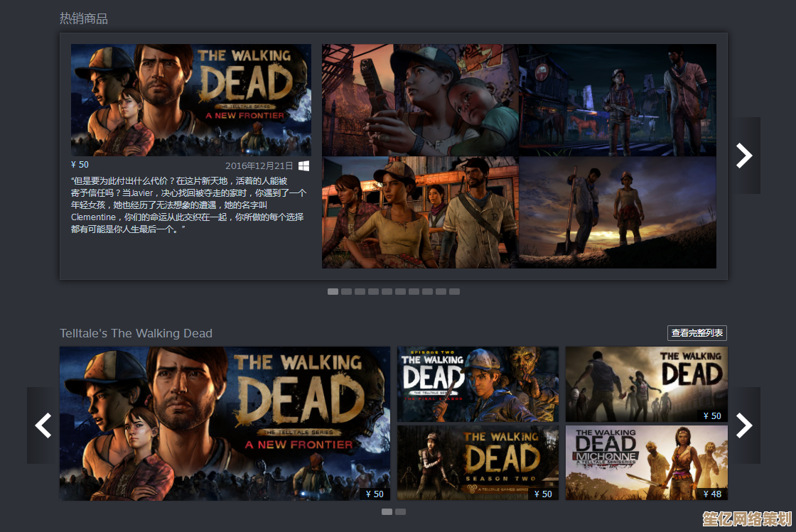Open the original The Walking Dead capsule with walkers
This screenshot has width=796, height=532.
647,384
